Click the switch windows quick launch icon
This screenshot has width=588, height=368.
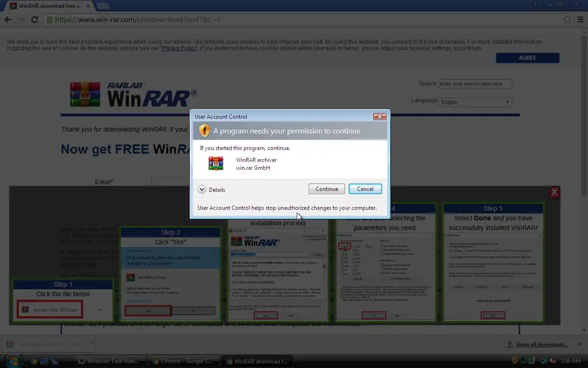(55, 362)
